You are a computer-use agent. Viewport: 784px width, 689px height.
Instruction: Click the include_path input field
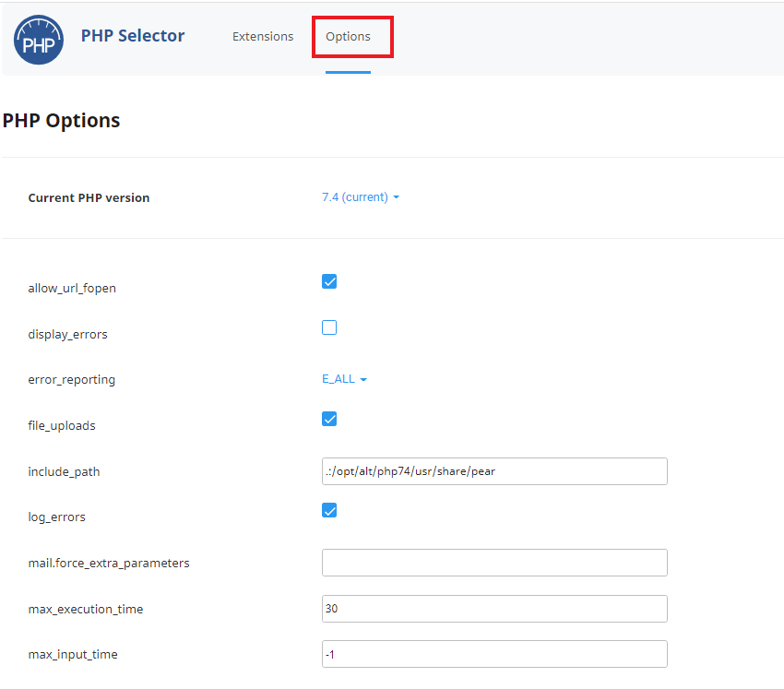point(494,471)
